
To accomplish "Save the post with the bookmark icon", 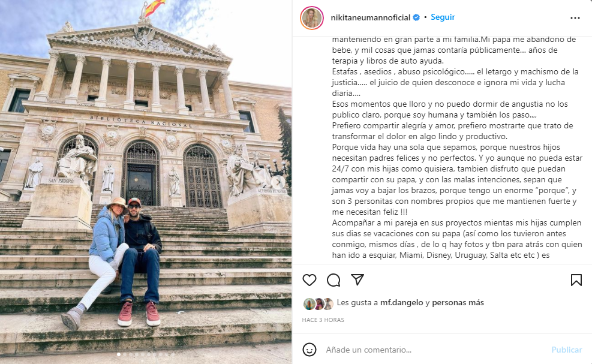I will tap(576, 280).
